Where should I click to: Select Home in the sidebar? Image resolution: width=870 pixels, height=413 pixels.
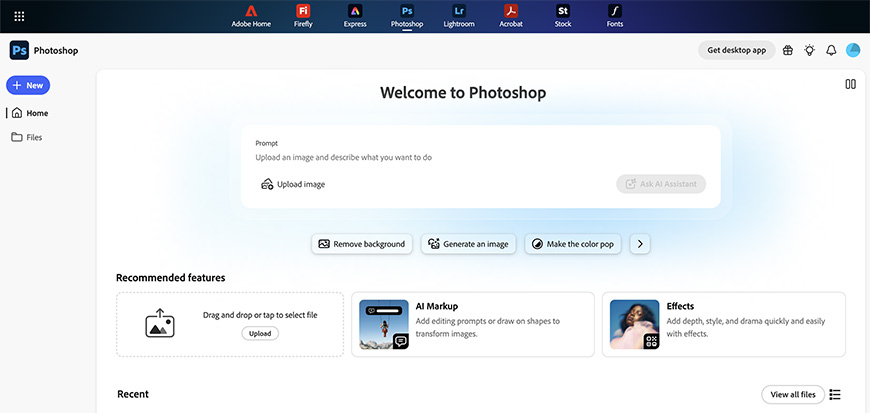(x=30, y=113)
